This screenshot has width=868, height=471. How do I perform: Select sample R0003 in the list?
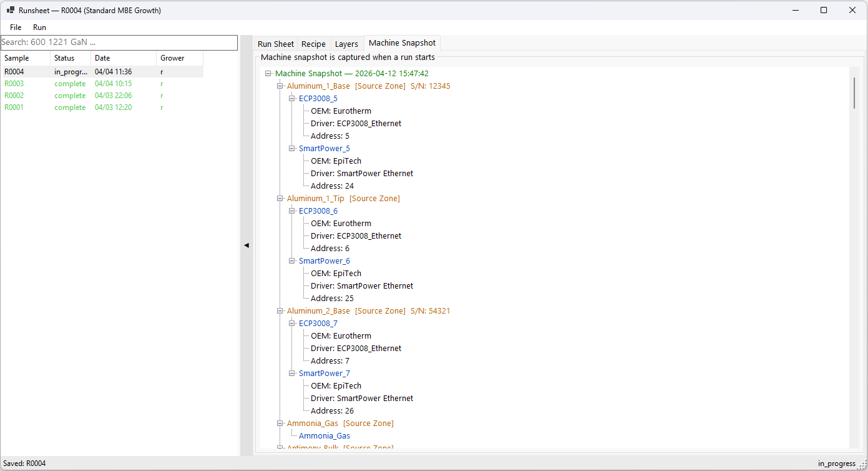pyautogui.click(x=14, y=84)
